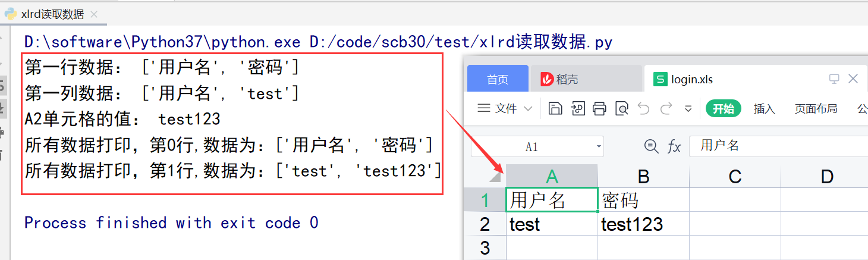Viewport: 868px width, 260px height.
Task: Expand the A1 name box dropdown
Action: [x=598, y=147]
